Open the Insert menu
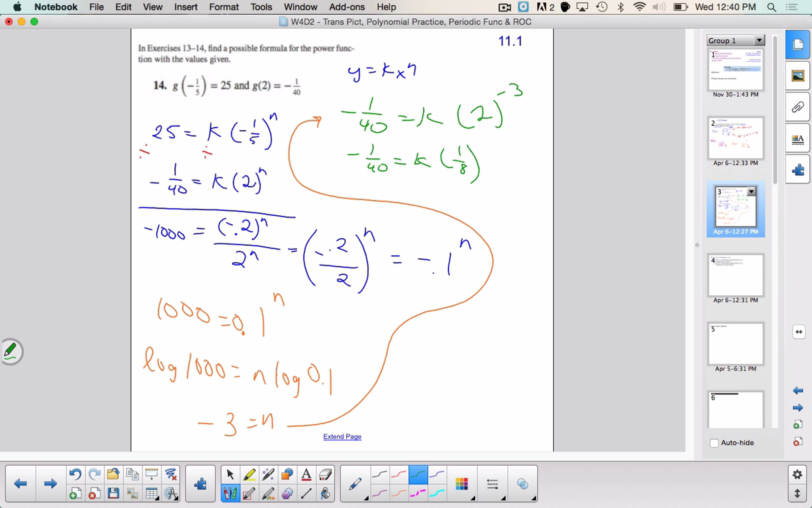The height and width of the screenshot is (508, 812). click(x=185, y=7)
